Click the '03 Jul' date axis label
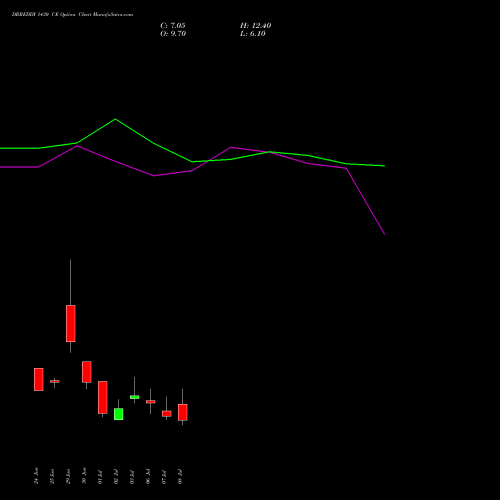Image resolution: width=500 pixels, height=500 pixels. click(132, 477)
